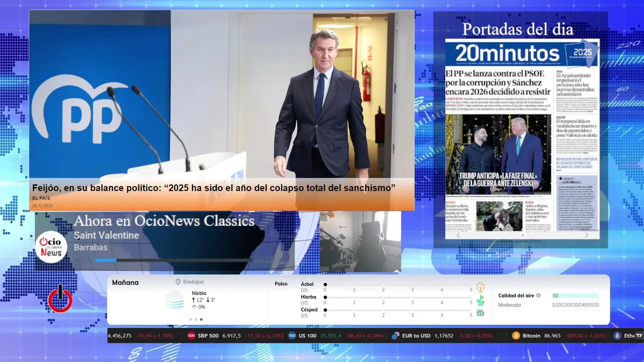This screenshot has height=362, width=644.
Task: Click 'Trump anticipa la fase final' caption
Action: pos(498,180)
